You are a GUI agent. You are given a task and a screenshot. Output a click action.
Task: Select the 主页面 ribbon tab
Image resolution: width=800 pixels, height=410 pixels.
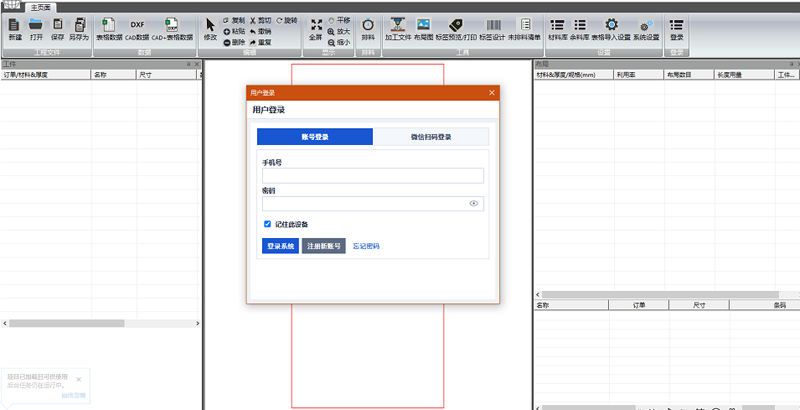coord(41,8)
